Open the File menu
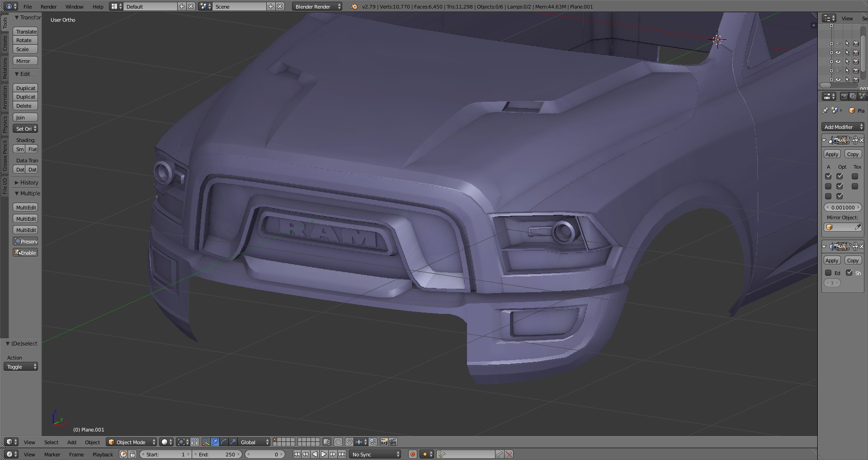868x460 pixels. tap(28, 7)
